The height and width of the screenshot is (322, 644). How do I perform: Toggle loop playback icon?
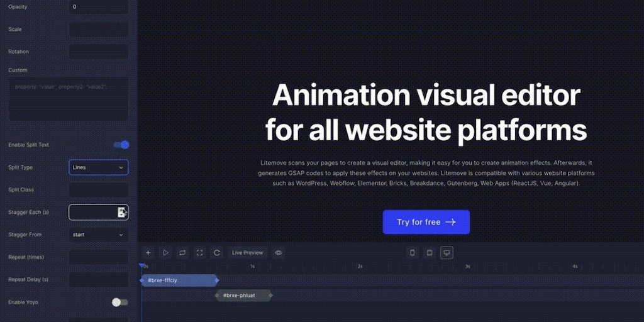[x=182, y=253]
